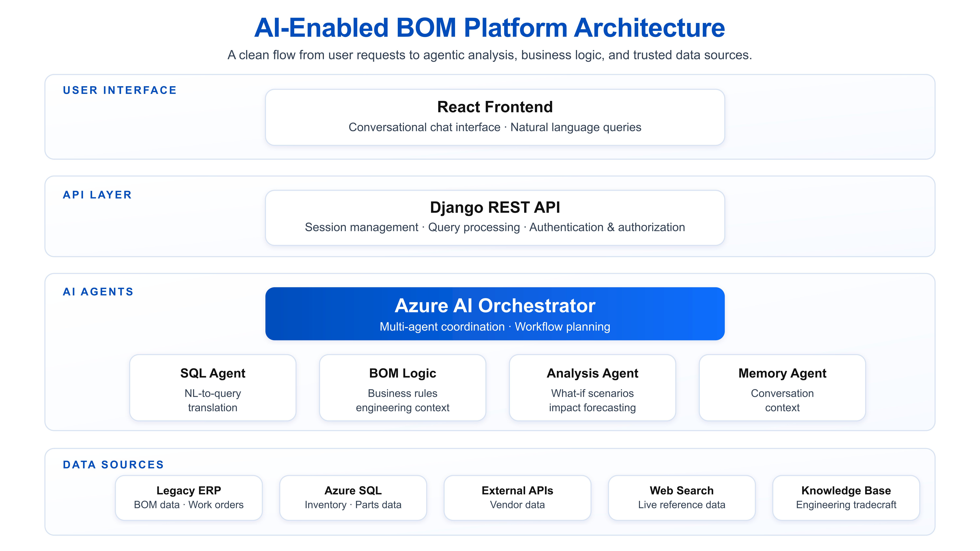Click 'Engineering tradecraft' text

pyautogui.click(x=846, y=505)
